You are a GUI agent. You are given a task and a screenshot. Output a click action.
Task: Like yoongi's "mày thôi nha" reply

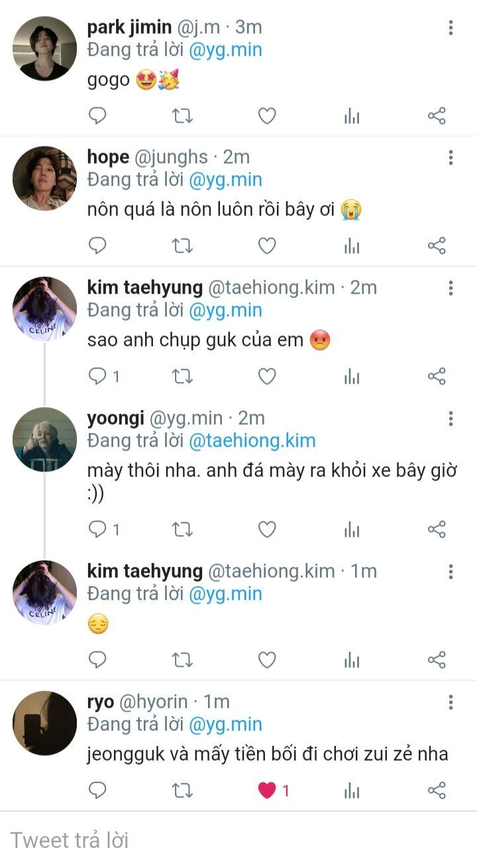[x=267, y=529]
